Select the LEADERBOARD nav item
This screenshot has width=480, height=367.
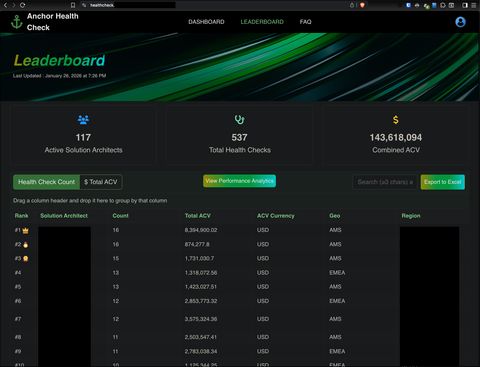click(x=262, y=22)
